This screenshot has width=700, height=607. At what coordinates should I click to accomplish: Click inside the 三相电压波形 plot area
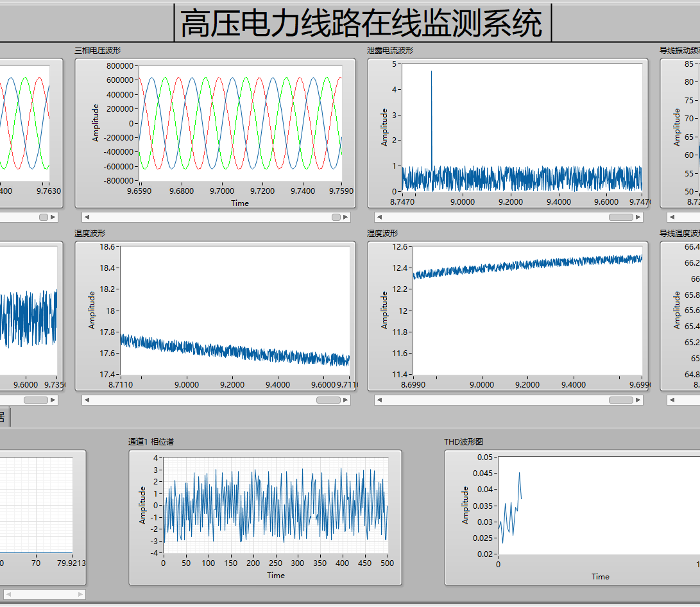click(x=241, y=123)
